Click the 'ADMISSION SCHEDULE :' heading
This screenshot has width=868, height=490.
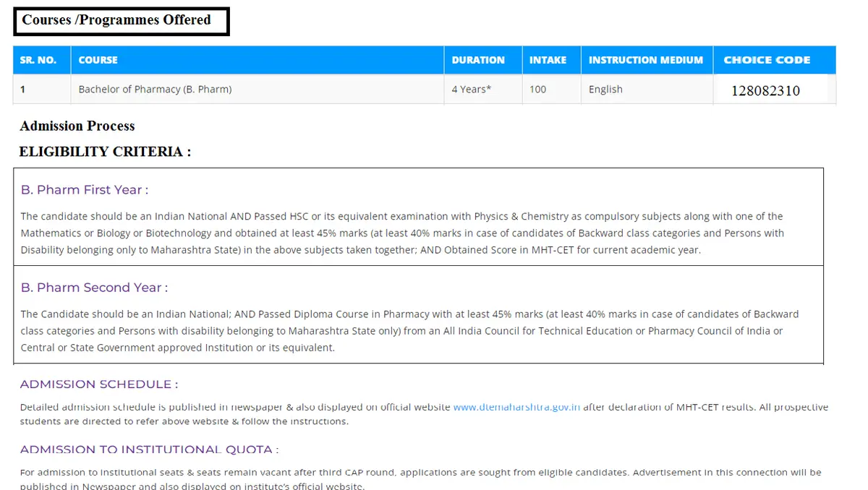[99, 384]
